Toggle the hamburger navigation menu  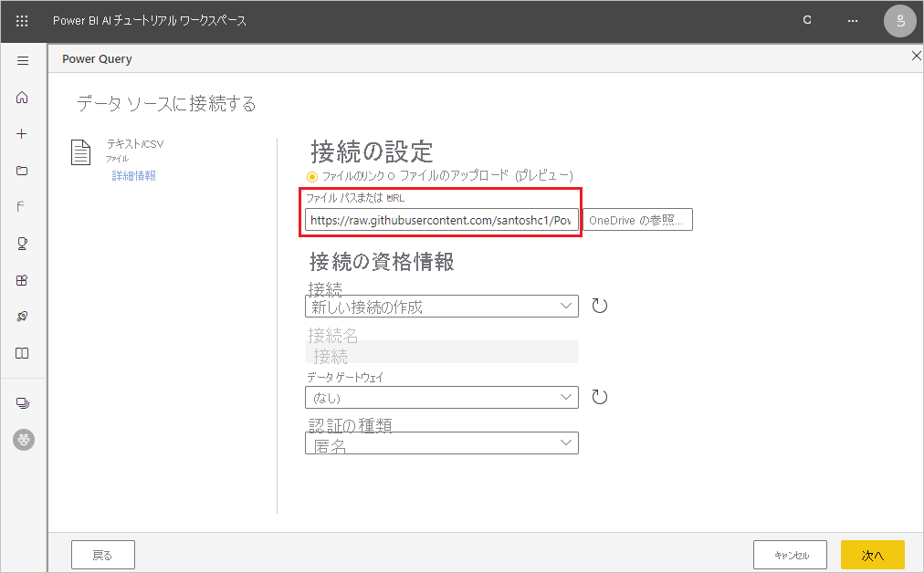(x=23, y=60)
